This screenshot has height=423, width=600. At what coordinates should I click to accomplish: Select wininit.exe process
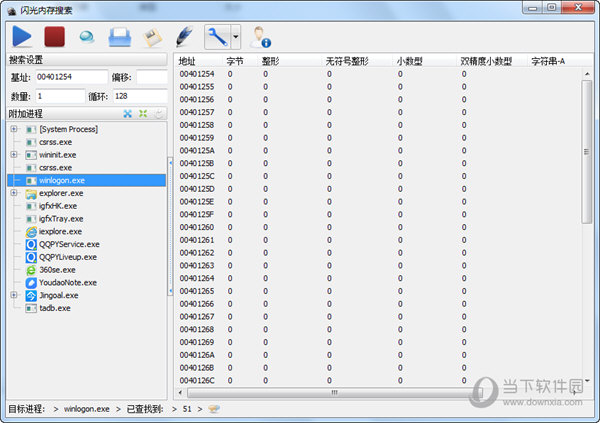coord(58,155)
